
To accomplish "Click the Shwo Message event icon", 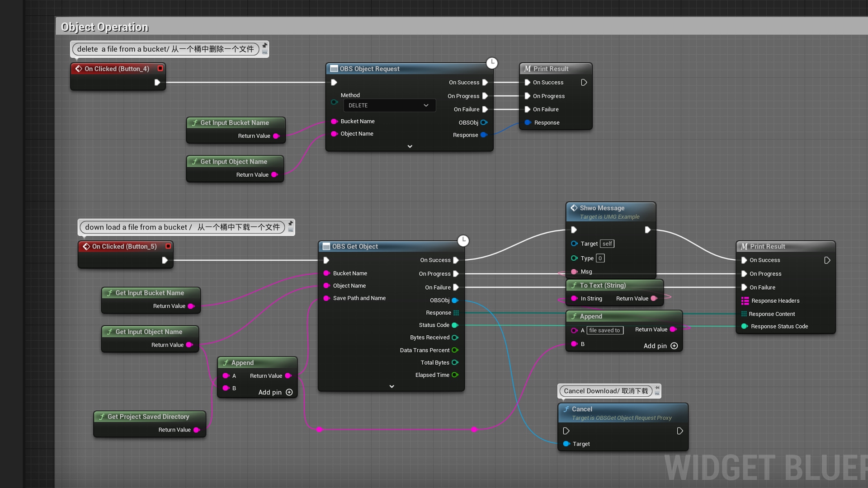I will (x=574, y=208).
